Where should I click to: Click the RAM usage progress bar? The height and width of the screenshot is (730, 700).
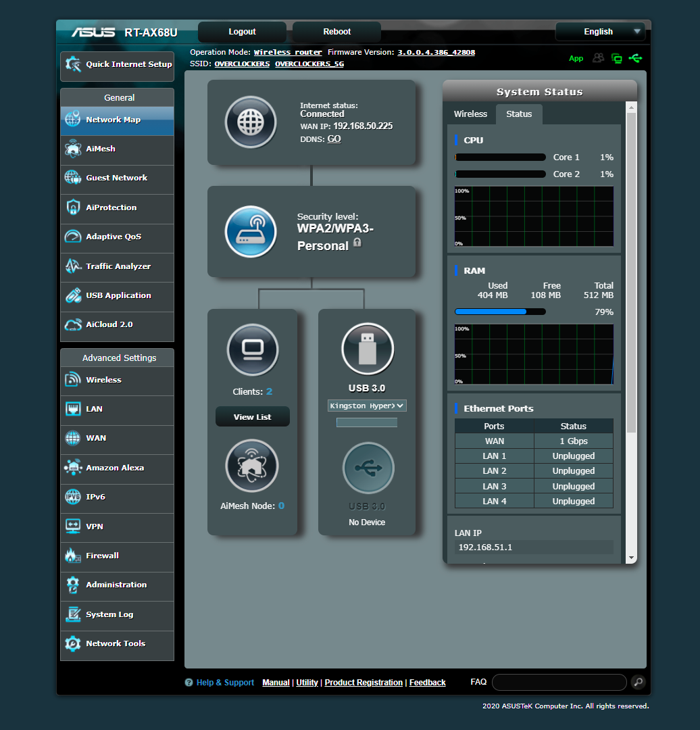500,312
